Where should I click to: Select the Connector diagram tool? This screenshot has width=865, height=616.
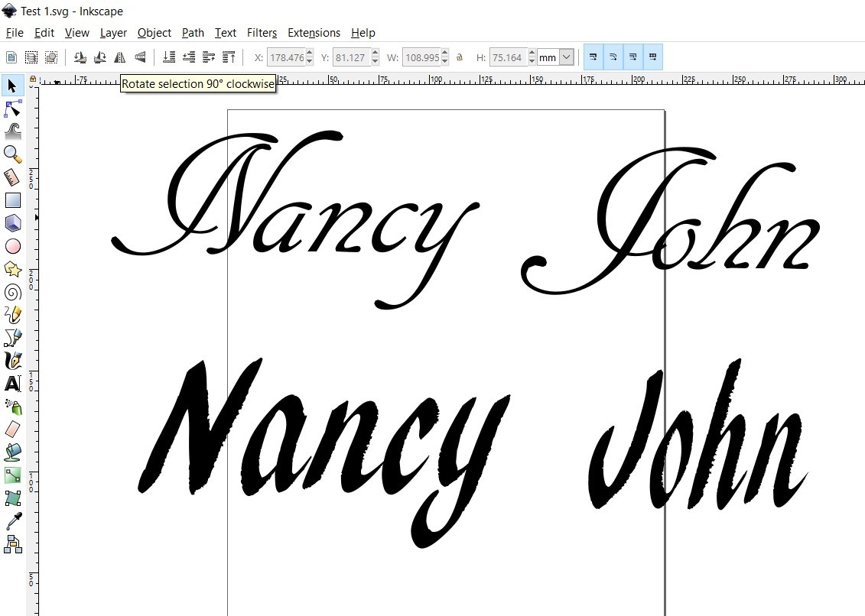tap(13, 544)
